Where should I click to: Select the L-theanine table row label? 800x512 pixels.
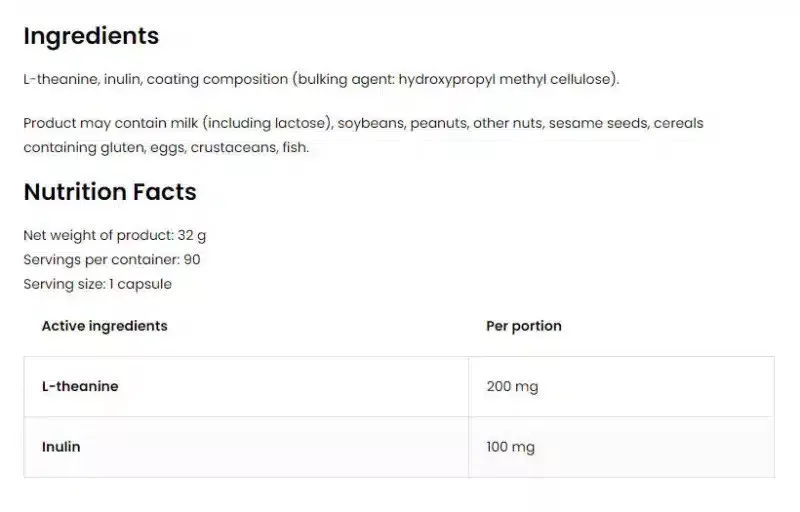[x=80, y=386]
